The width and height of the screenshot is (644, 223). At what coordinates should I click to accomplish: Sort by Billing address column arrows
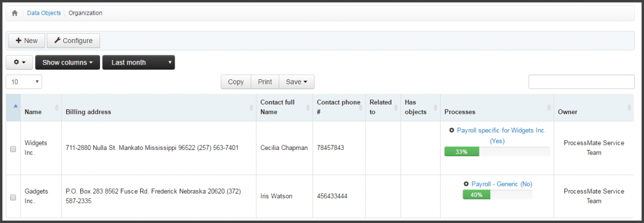251,108
